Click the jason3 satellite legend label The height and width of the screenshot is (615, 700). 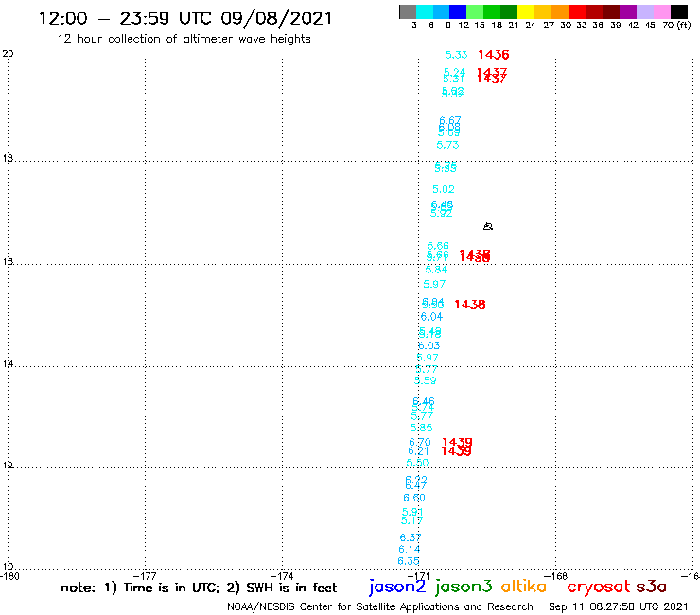coord(464,587)
